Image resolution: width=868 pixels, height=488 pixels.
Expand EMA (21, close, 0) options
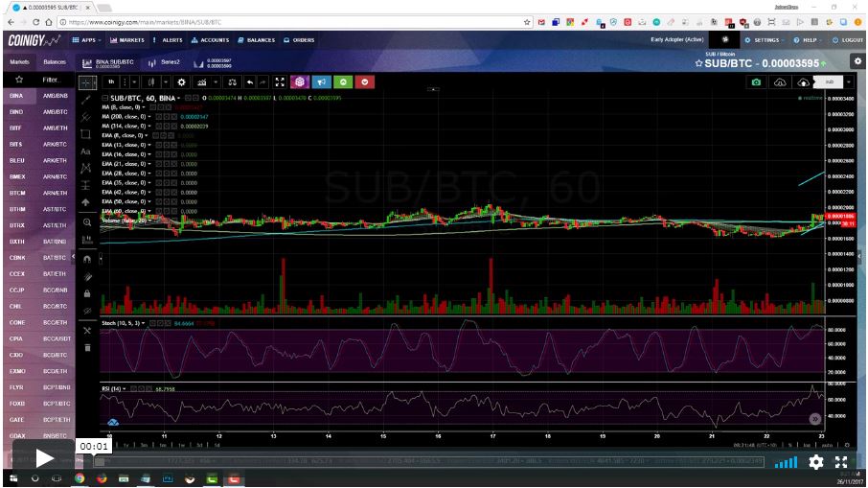click(150, 164)
